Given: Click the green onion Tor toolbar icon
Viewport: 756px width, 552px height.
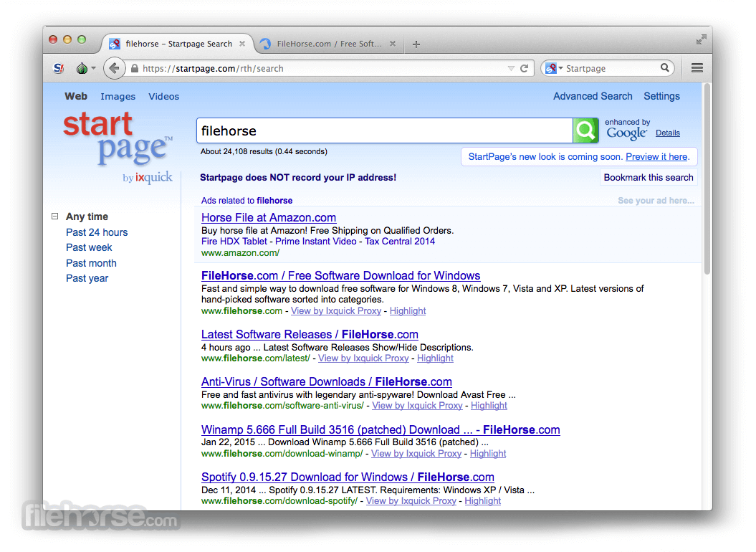Looking at the screenshot, I should tap(82, 68).
